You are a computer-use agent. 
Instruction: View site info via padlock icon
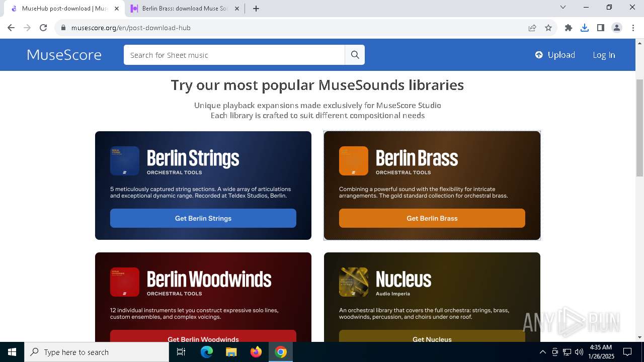click(63, 28)
